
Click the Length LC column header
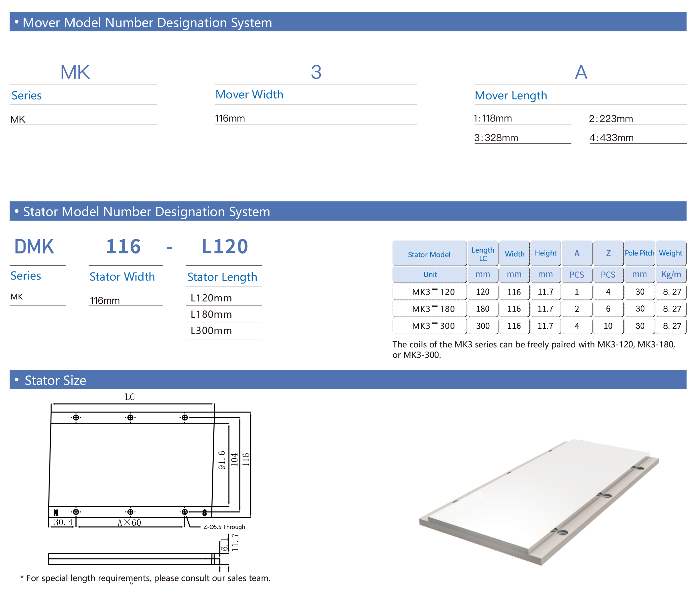pos(482,254)
